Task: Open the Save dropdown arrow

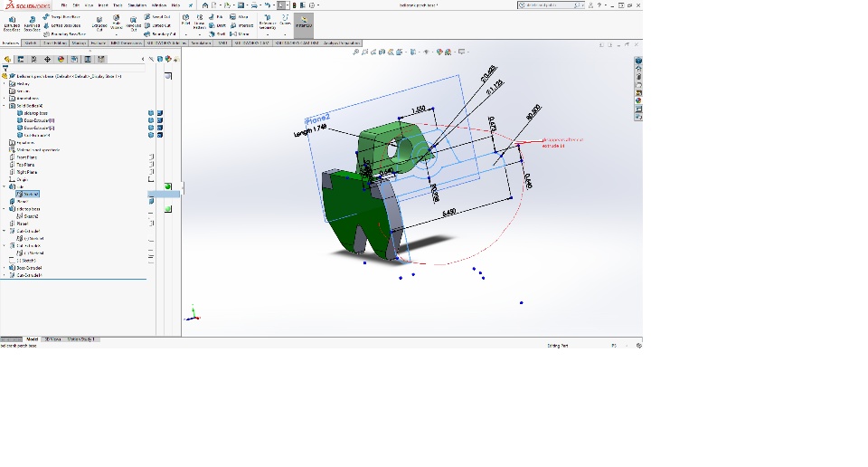Action: tap(247, 5)
